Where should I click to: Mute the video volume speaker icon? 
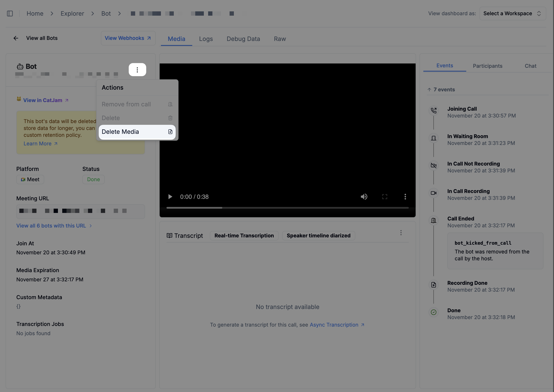pyautogui.click(x=364, y=197)
